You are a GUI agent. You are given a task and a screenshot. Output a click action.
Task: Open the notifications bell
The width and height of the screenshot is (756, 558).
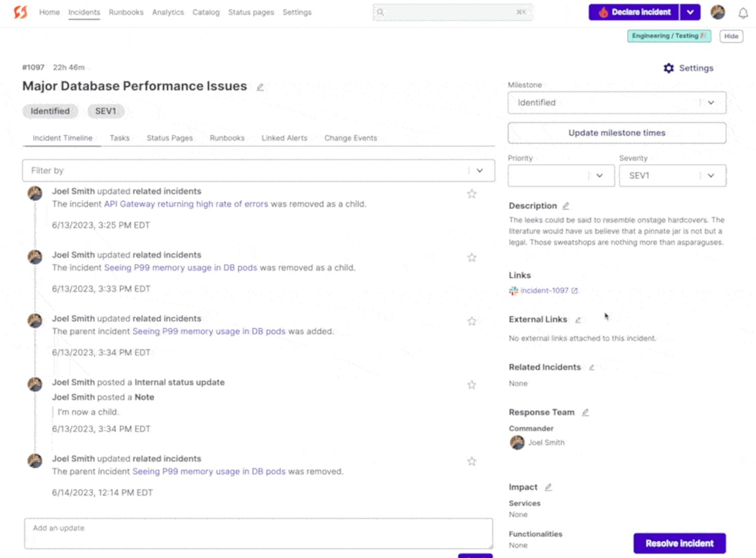coord(743,13)
